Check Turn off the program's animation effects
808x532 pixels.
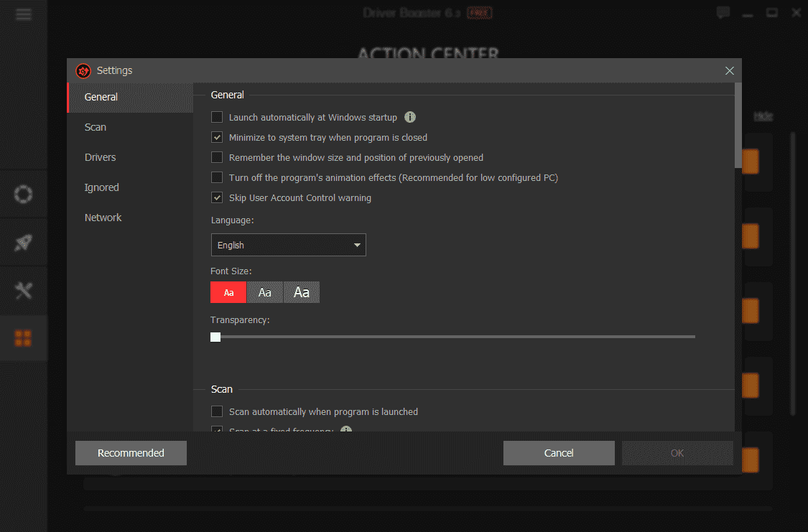coord(217,177)
